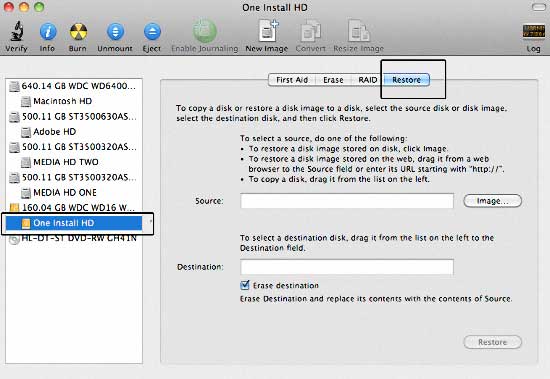Open the Log toolbar icon
The width and height of the screenshot is (550, 379).
[533, 31]
